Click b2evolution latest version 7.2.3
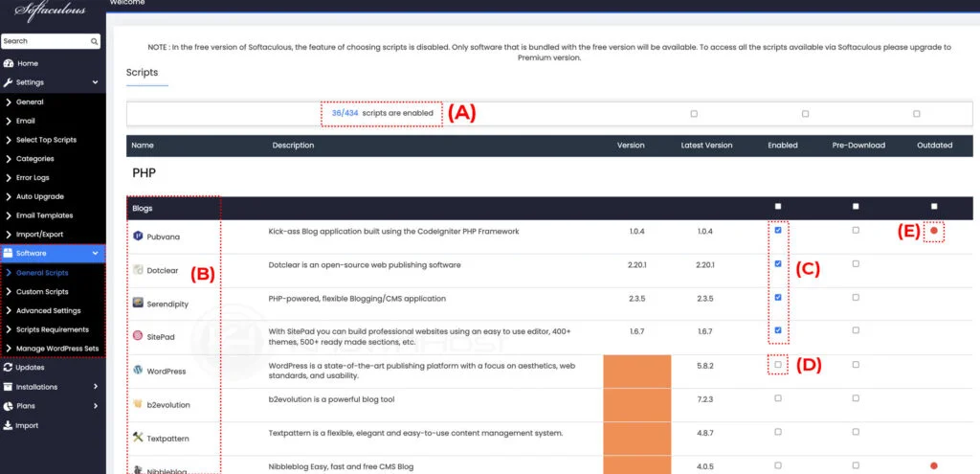980x474 pixels. click(x=705, y=398)
